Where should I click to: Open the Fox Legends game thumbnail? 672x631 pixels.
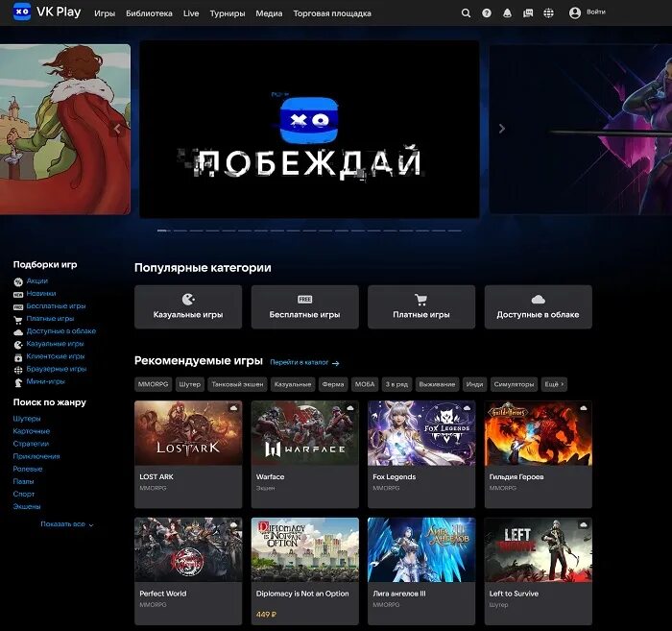421,433
